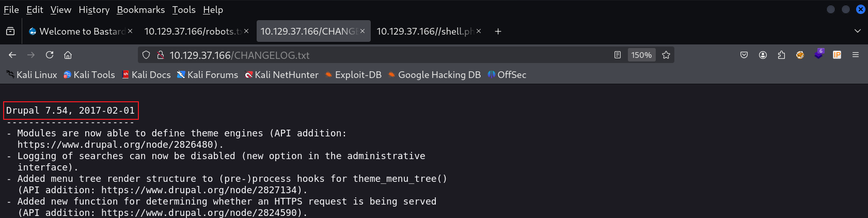
Task: Bookmark this page with the star icon
Action: click(x=666, y=55)
